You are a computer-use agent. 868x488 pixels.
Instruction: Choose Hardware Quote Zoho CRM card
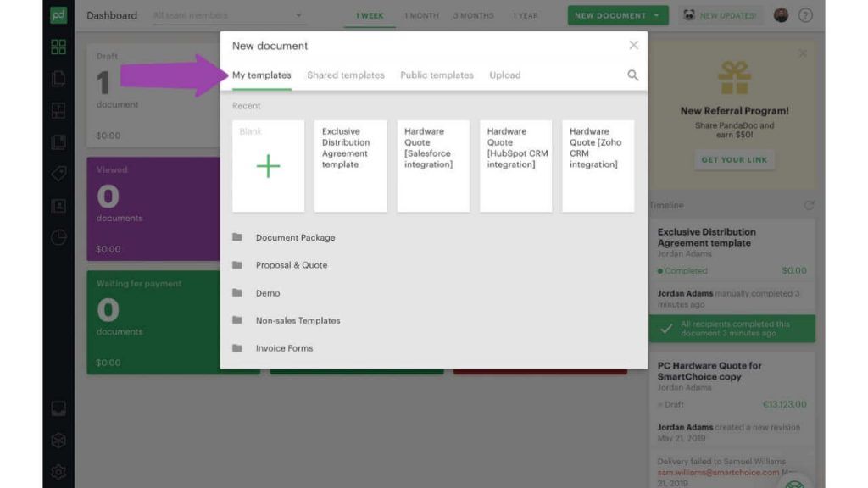click(x=598, y=166)
